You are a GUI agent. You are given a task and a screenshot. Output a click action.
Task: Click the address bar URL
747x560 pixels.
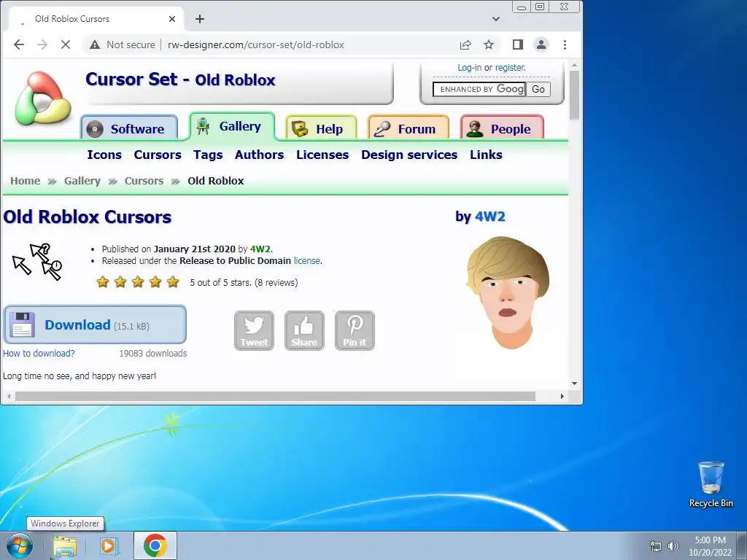(256, 44)
